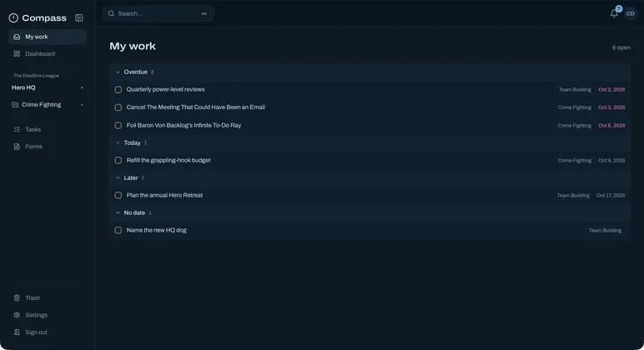This screenshot has width=644, height=350.
Task: Focus the Search field
Action: coord(158,13)
